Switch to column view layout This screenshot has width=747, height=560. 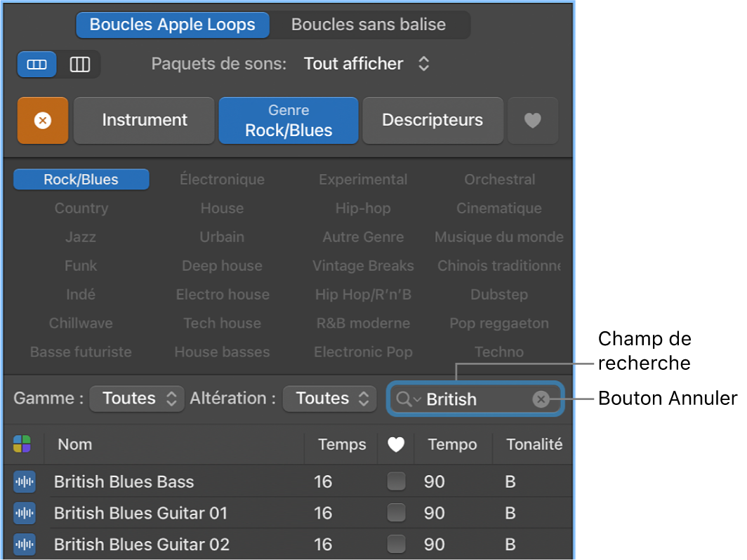pos(80,64)
